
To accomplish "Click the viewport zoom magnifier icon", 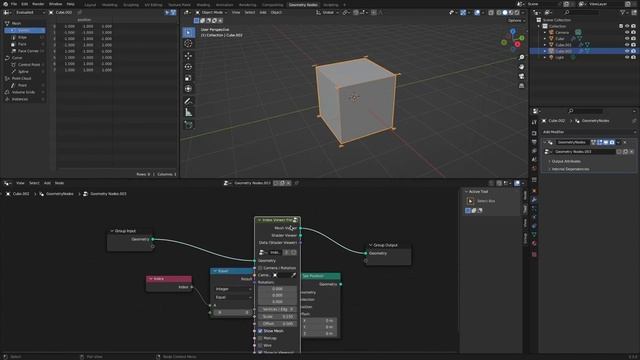I will [521, 57].
